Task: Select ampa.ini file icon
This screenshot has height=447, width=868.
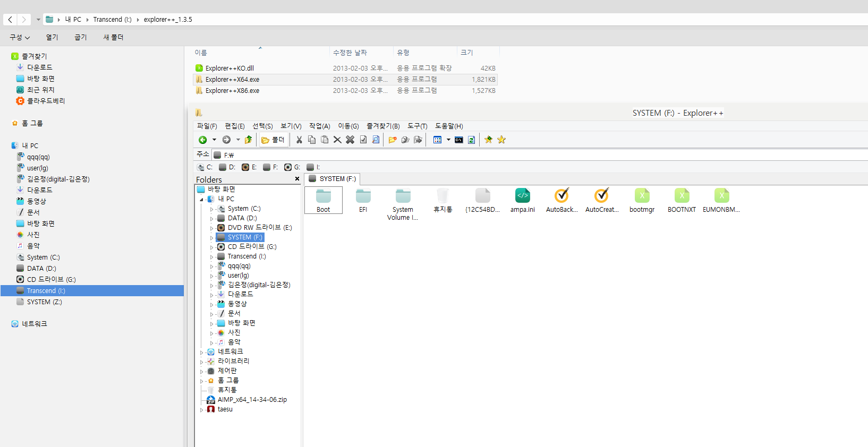Action: (523, 201)
